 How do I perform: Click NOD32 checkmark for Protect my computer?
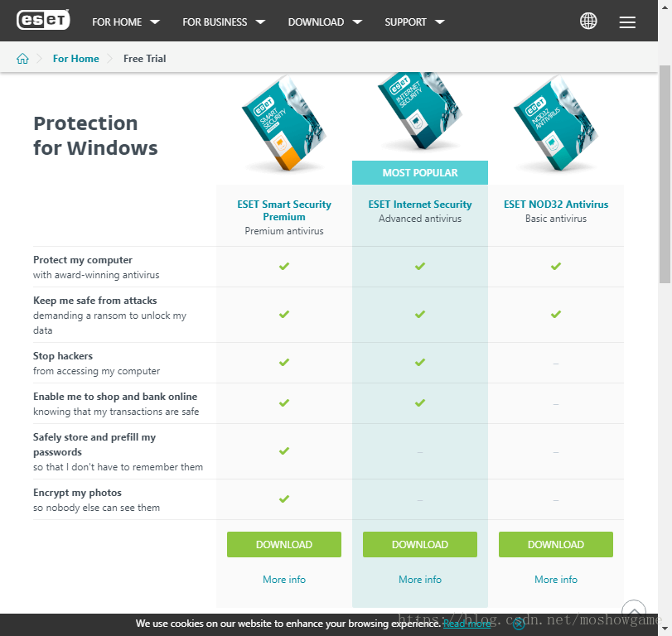(x=556, y=267)
